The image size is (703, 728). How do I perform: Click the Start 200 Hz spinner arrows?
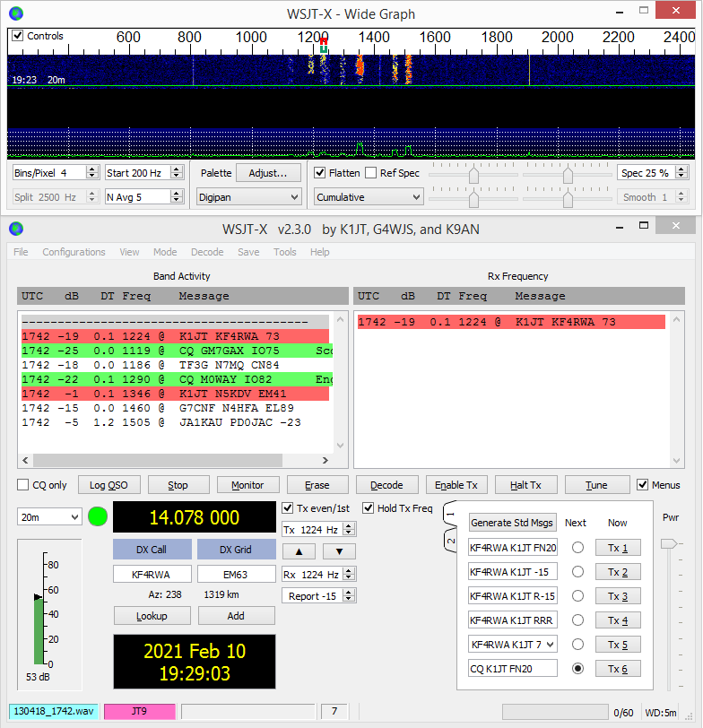pos(176,173)
